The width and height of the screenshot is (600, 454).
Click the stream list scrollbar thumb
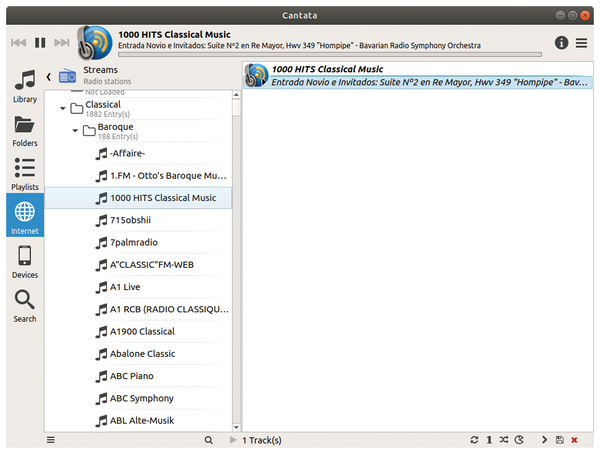click(236, 107)
